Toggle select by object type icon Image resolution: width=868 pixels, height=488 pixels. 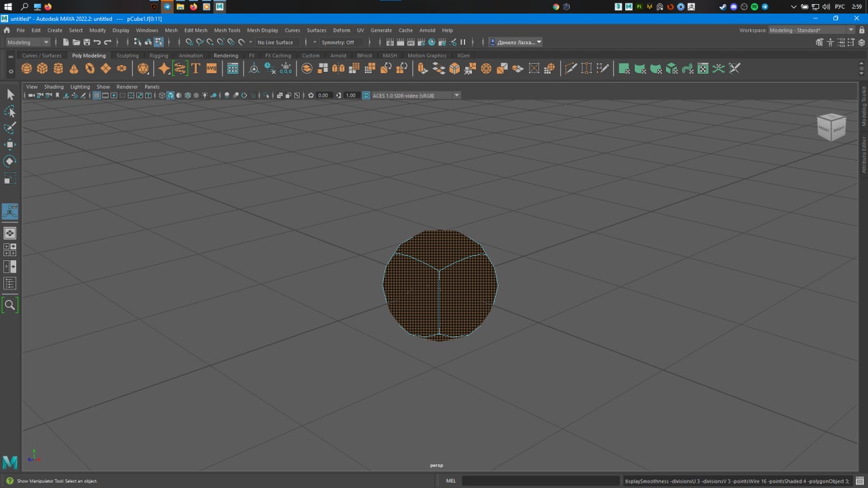(148, 42)
